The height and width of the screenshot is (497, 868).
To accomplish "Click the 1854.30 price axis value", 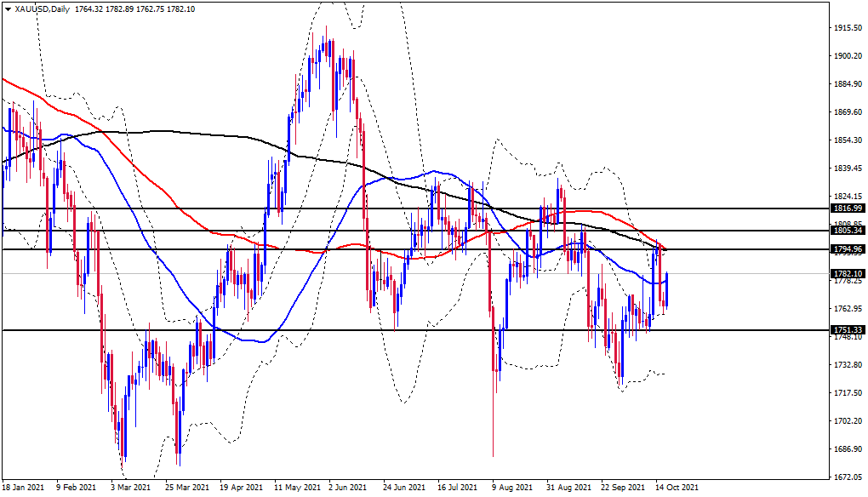I will coord(848,140).
